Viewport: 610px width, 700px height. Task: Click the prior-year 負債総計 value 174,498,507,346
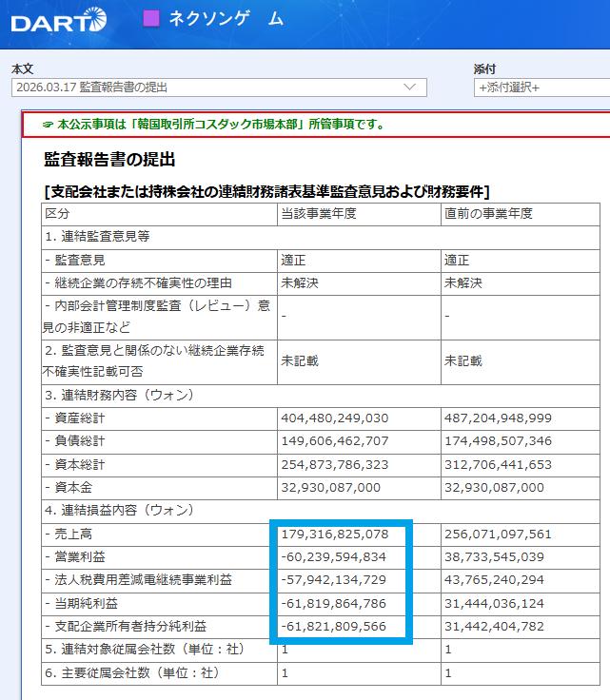tap(498, 441)
